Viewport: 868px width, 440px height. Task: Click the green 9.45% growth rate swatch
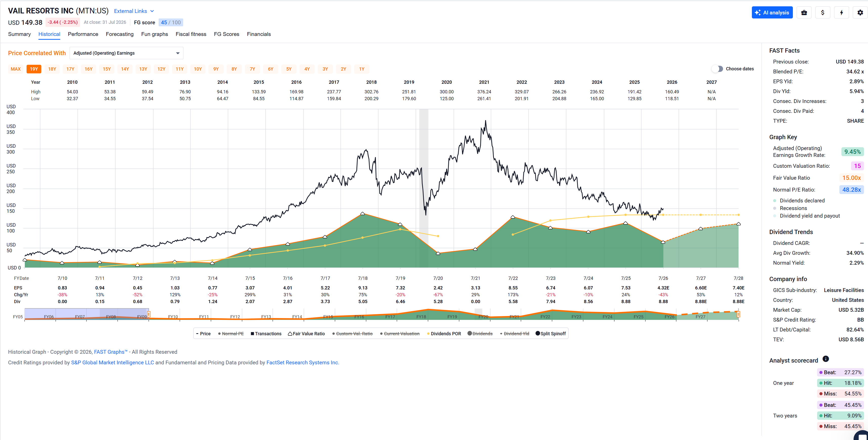tap(853, 152)
